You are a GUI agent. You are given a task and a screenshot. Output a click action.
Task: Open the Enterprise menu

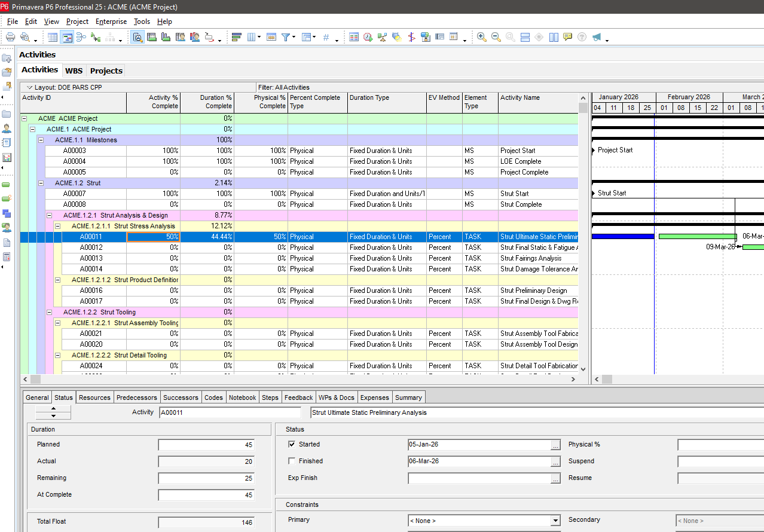111,22
